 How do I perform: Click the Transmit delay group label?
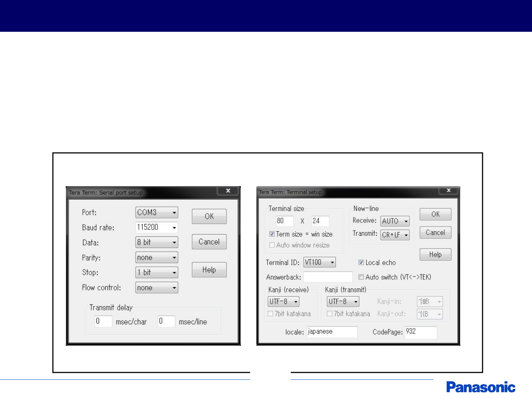[x=111, y=307]
